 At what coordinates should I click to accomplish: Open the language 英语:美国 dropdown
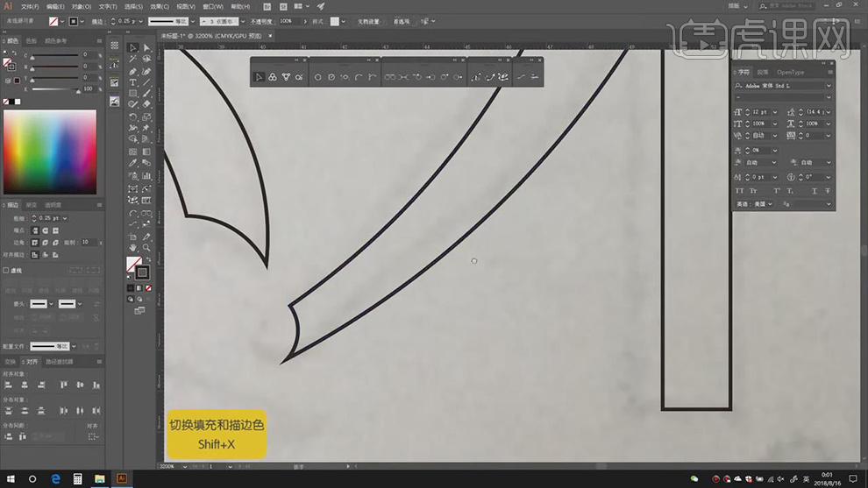(x=769, y=204)
